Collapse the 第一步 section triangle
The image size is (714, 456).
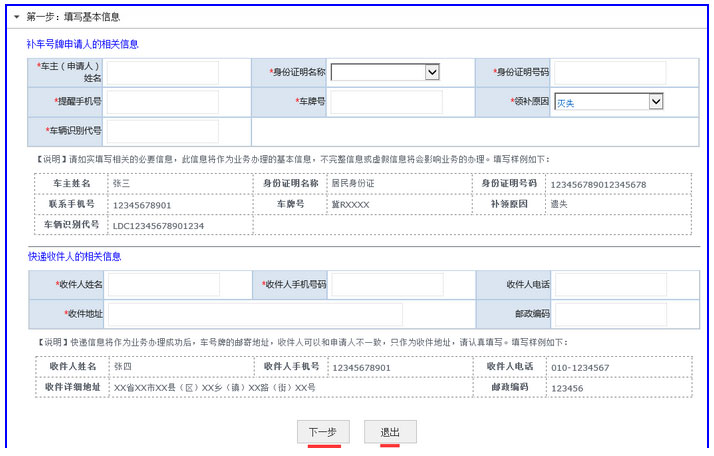[16, 17]
